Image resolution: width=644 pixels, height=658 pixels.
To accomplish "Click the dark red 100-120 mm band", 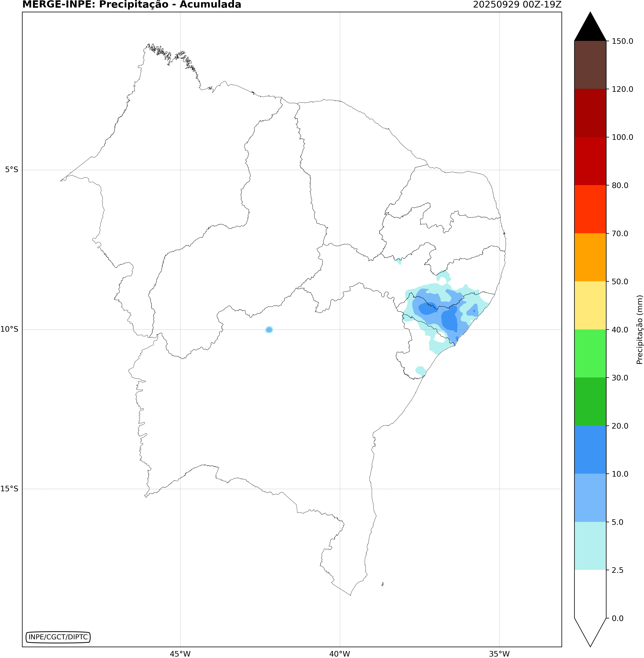I will point(590,113).
